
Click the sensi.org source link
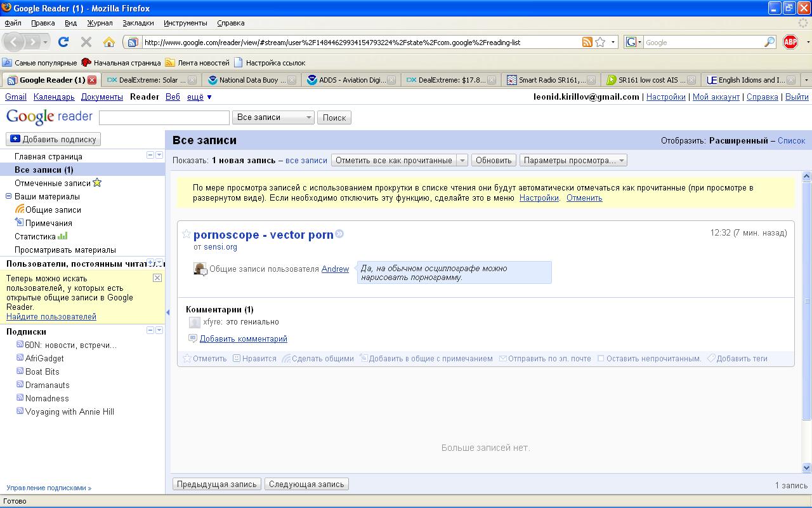pos(220,246)
